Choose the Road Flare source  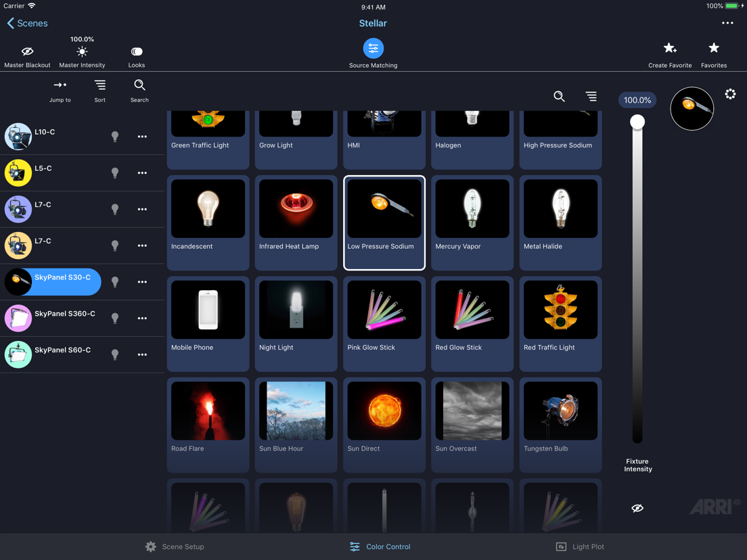208,425
